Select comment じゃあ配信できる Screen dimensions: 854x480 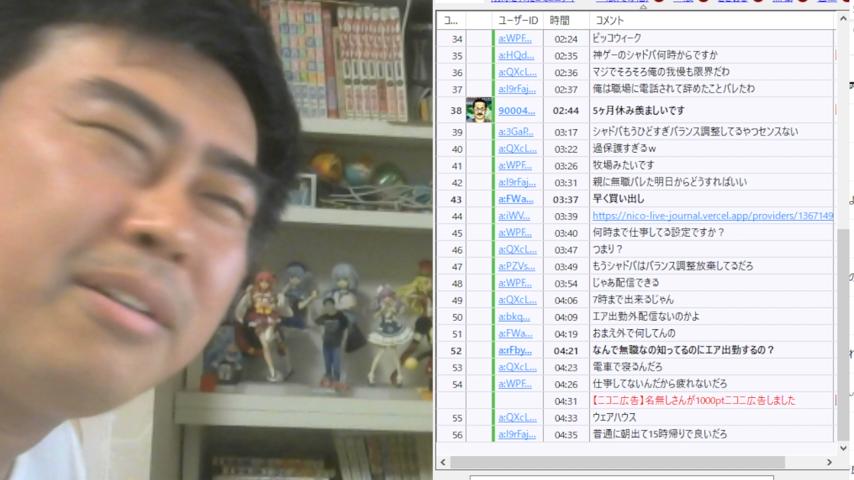pos(626,283)
